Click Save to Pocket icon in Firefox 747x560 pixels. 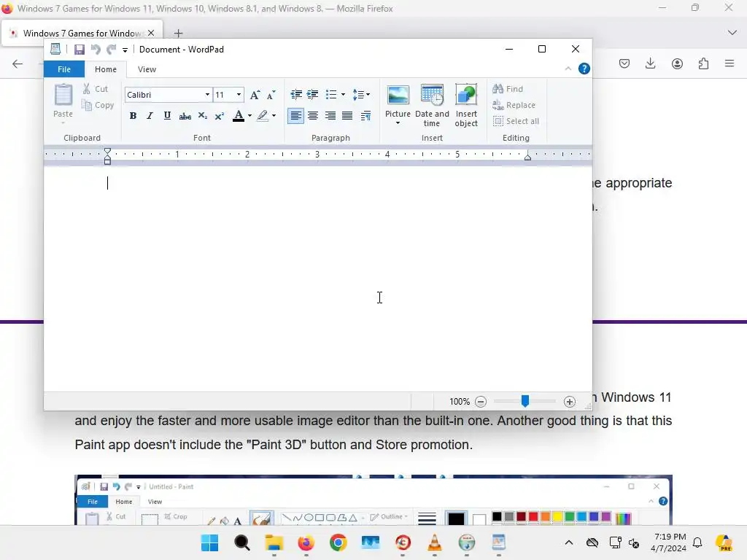(x=624, y=63)
